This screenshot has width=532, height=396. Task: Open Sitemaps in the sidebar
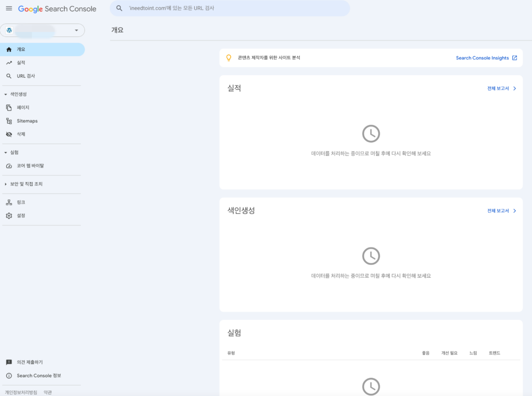pos(42,121)
